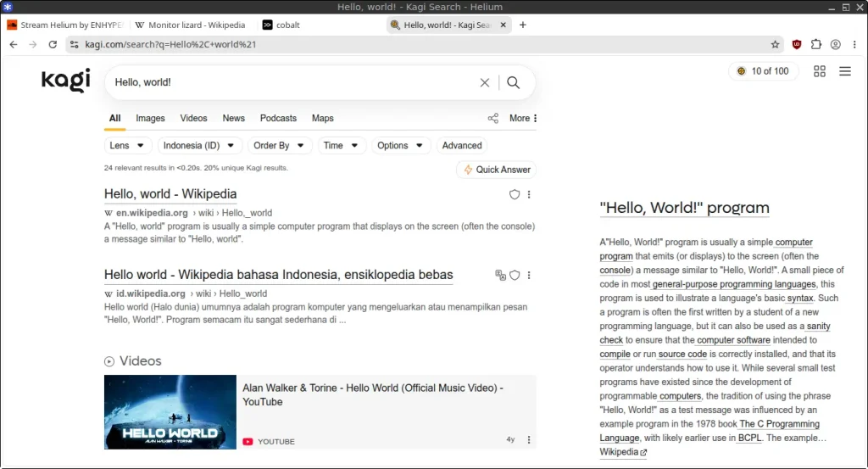The height and width of the screenshot is (469, 868).
Task: Clear the search query with the X icon
Action: [x=484, y=82]
